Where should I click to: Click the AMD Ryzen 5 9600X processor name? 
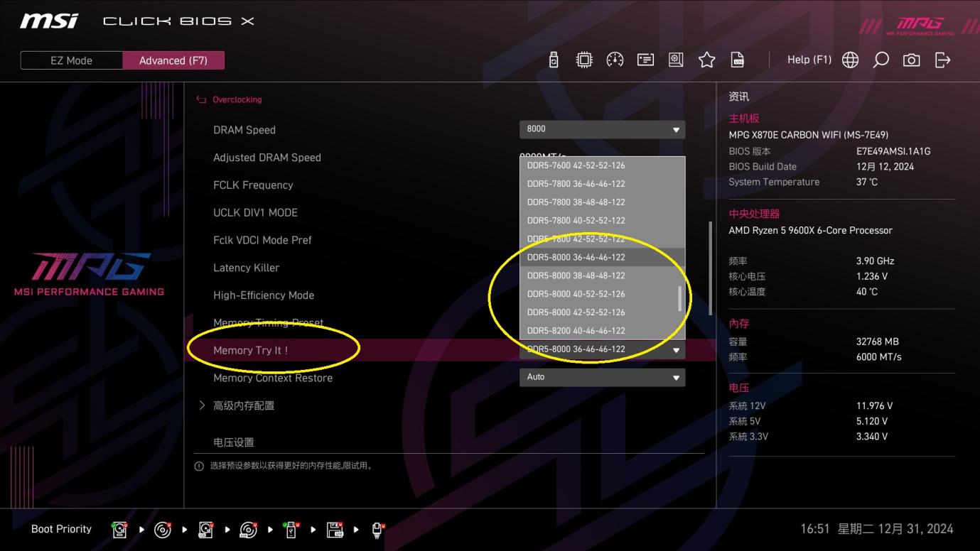pos(811,230)
